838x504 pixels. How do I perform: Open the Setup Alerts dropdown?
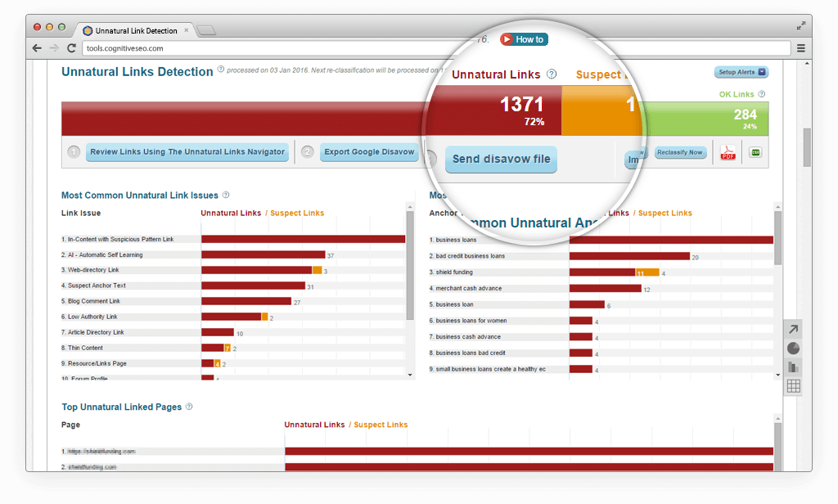point(741,72)
